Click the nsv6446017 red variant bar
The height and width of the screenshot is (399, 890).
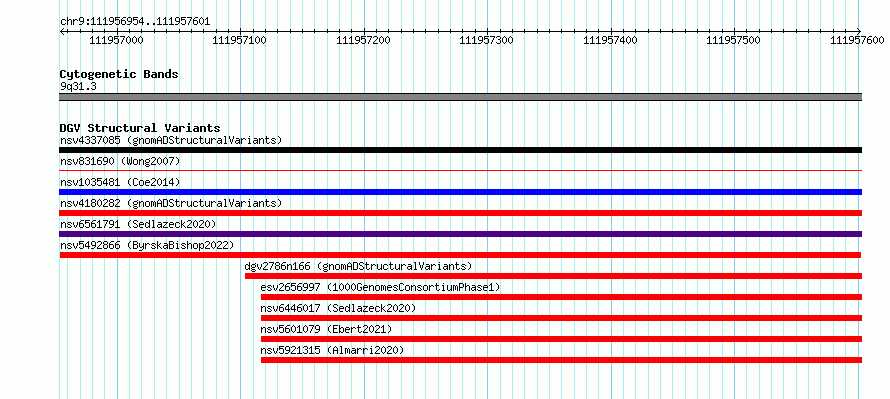(561, 318)
